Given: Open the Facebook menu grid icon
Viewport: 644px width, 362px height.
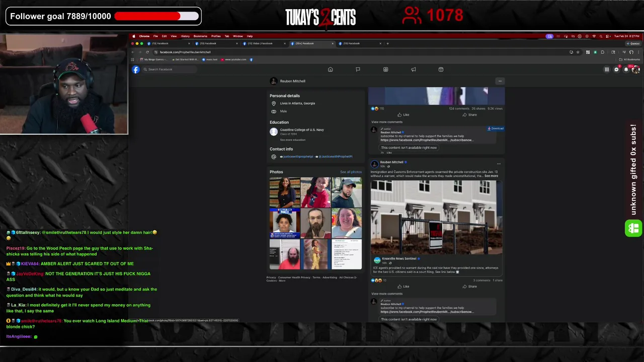Looking at the screenshot, I should tap(607, 69).
